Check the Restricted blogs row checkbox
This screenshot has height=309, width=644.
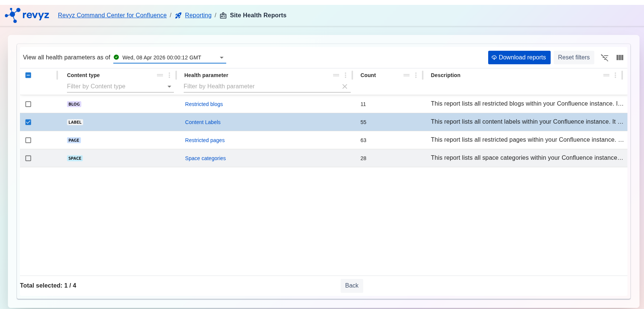coord(28,104)
